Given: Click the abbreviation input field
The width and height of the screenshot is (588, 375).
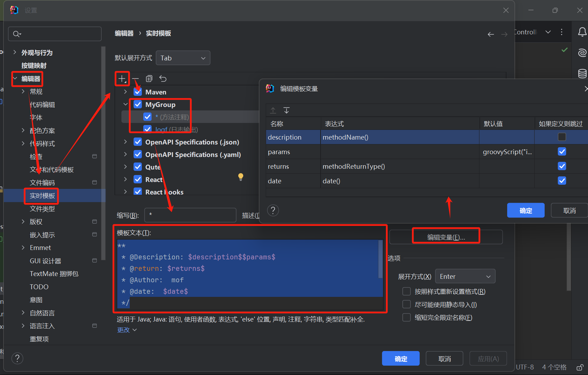Looking at the screenshot, I should (190, 215).
